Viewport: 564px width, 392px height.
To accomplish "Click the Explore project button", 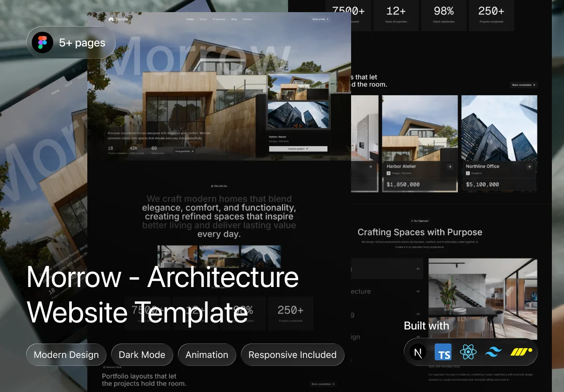I will pos(298,149).
